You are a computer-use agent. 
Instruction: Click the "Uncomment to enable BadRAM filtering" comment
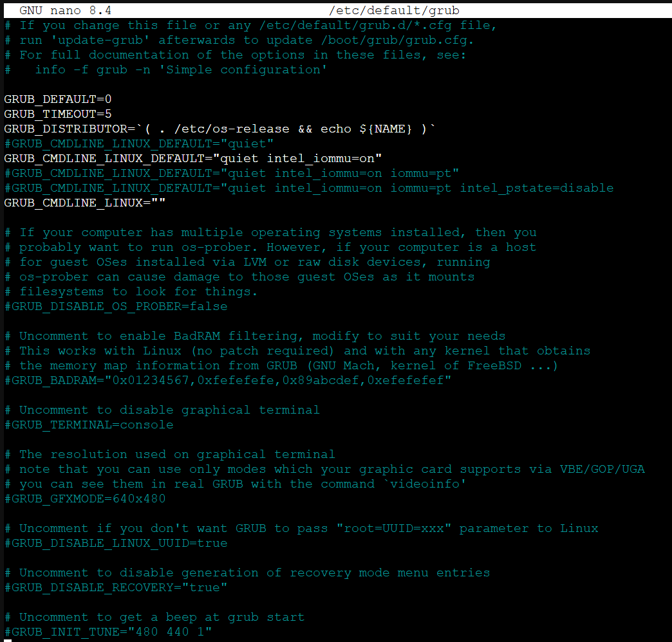coord(255,336)
